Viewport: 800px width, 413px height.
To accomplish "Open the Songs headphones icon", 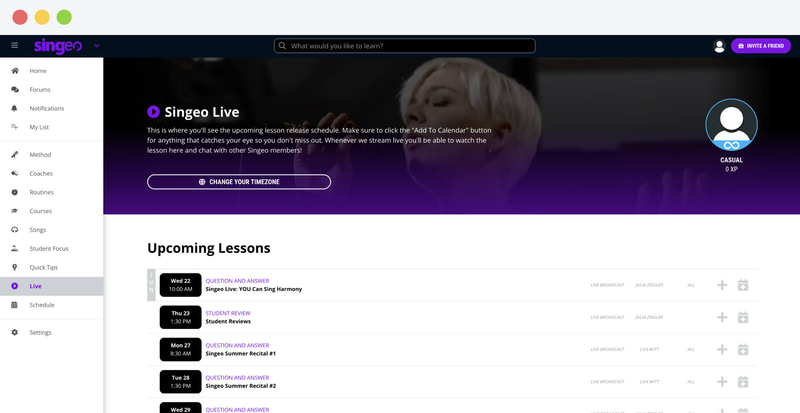I will (14, 230).
